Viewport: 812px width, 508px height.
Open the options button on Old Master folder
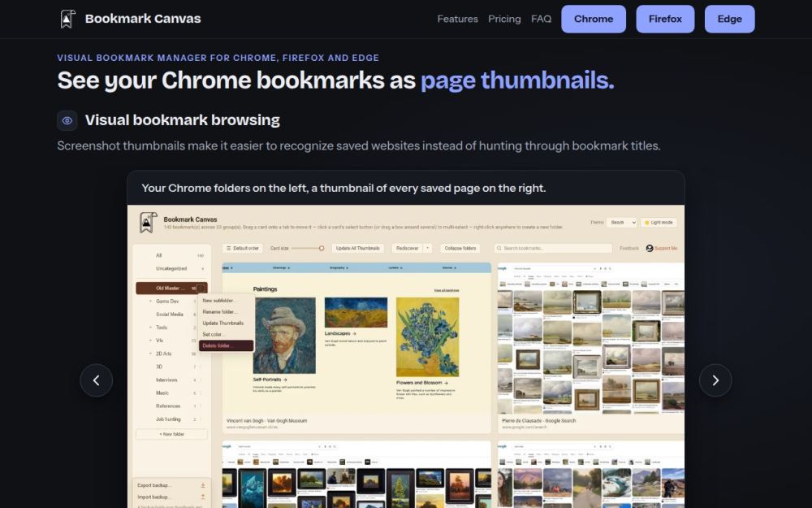[x=201, y=289]
